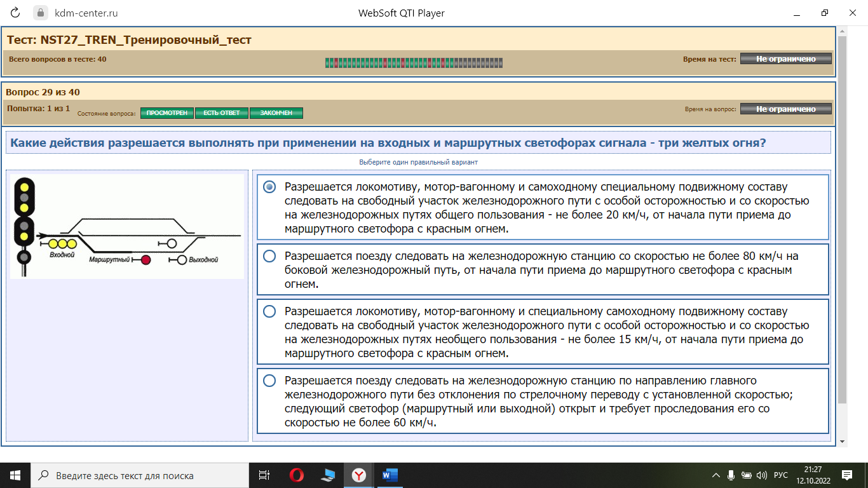Viewport: 868px width, 488px height.
Task: Click the test title NST27_TREN heading
Action: click(129, 40)
